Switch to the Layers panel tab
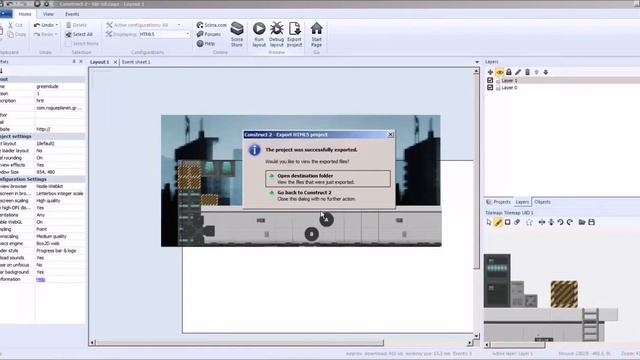640x360 pixels. pyautogui.click(x=522, y=202)
